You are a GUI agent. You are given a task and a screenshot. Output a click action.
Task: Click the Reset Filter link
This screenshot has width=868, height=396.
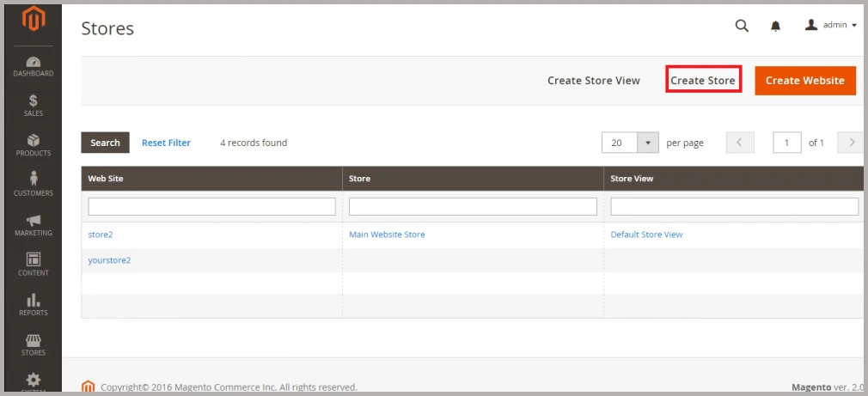pyautogui.click(x=166, y=143)
